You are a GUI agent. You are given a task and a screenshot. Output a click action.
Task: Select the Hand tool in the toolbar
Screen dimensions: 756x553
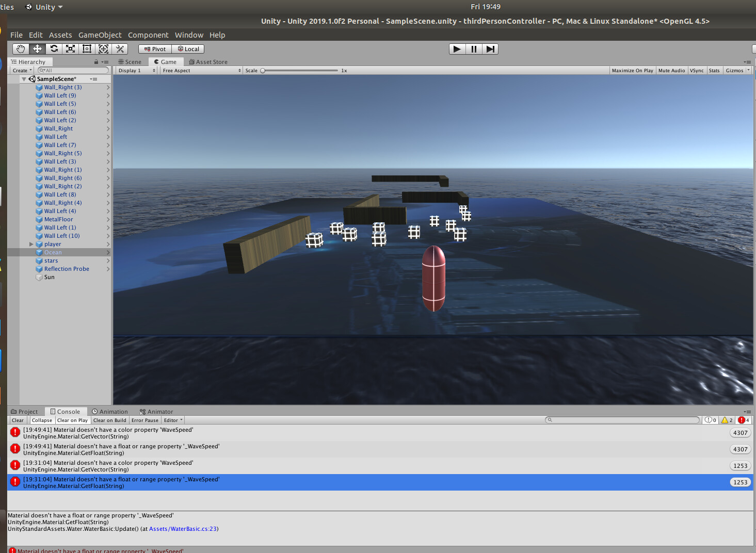click(20, 48)
